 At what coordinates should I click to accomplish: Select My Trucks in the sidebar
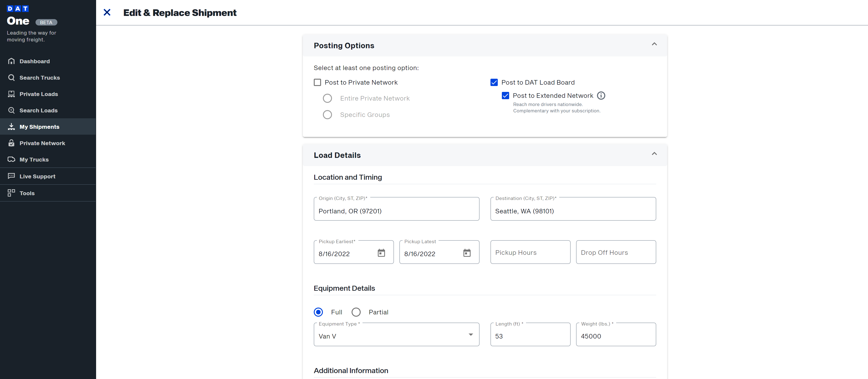click(x=34, y=159)
